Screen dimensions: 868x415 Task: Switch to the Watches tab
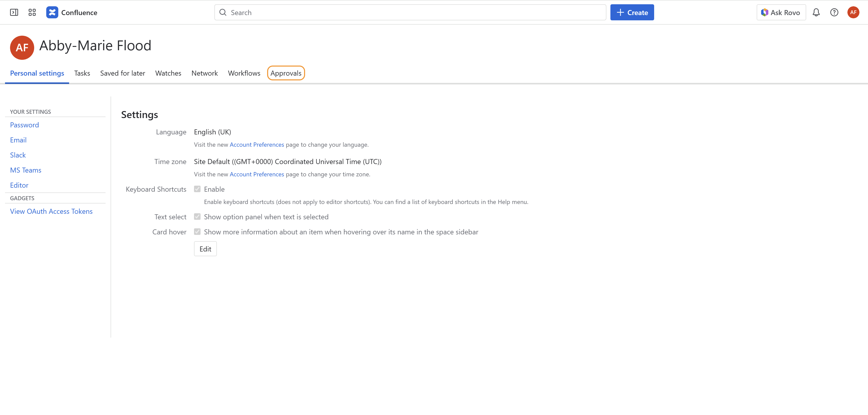(x=168, y=73)
